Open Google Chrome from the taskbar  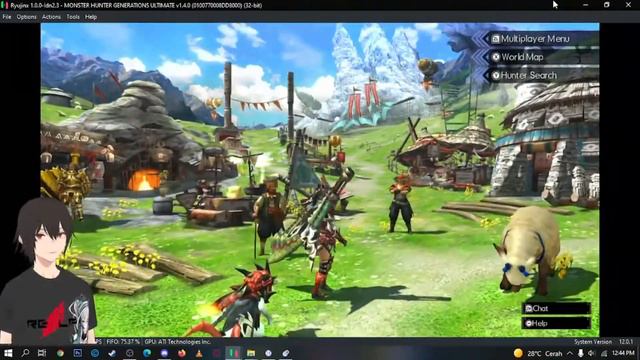60,353
